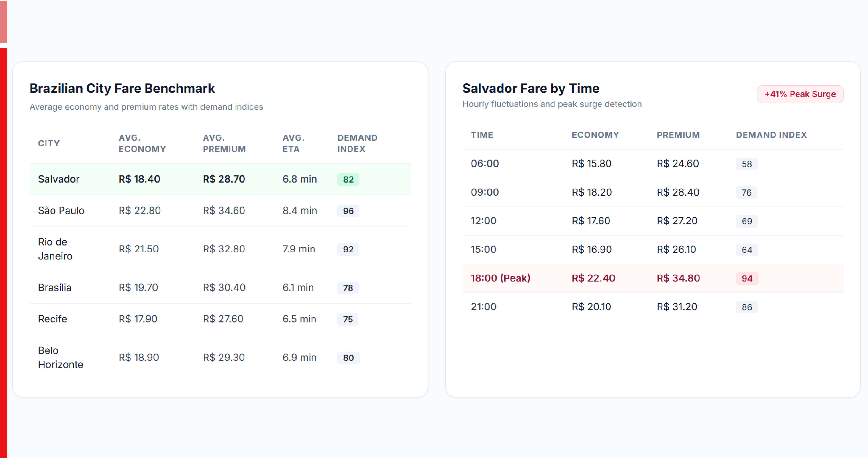
Task: Click the CITY column header
Action: [x=49, y=143]
